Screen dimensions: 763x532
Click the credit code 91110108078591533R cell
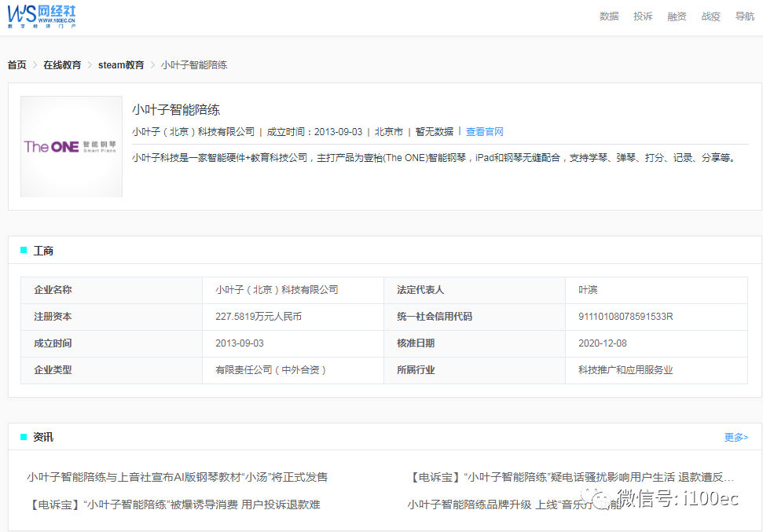click(x=625, y=317)
